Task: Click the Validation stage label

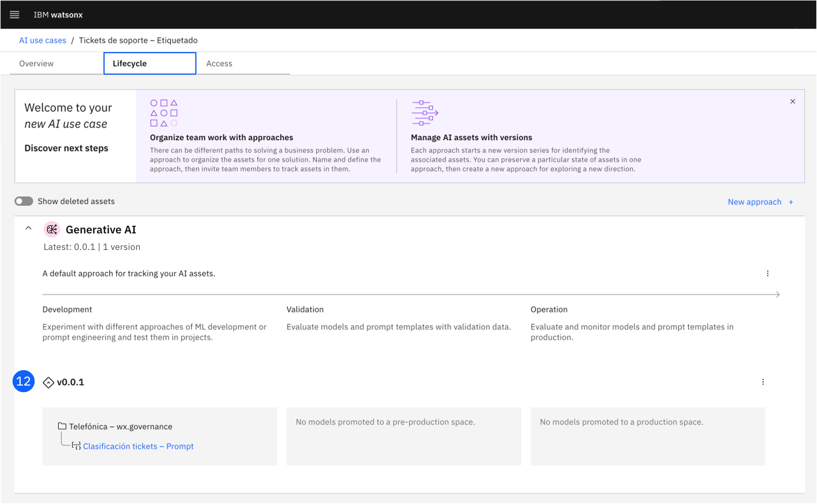Action: coord(305,309)
